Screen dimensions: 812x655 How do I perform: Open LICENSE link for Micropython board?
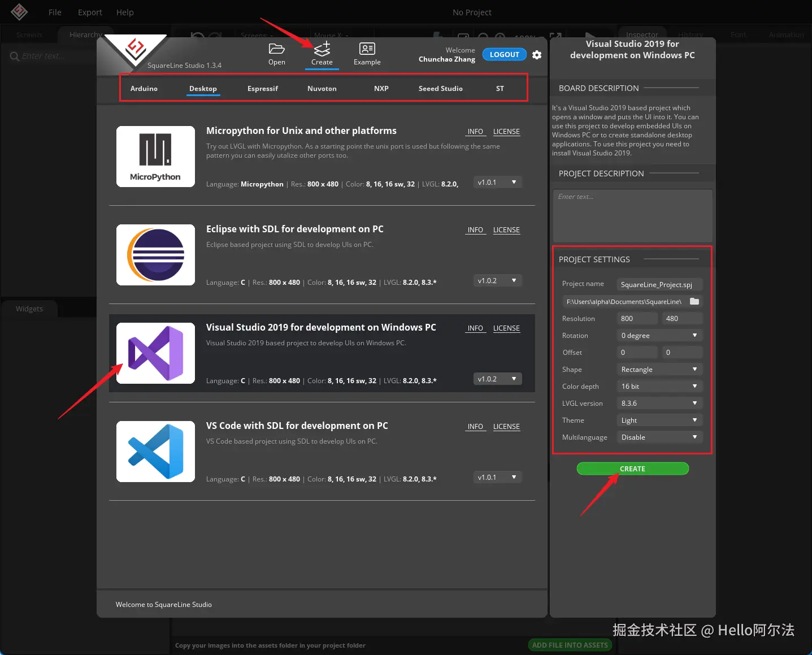pyautogui.click(x=506, y=132)
